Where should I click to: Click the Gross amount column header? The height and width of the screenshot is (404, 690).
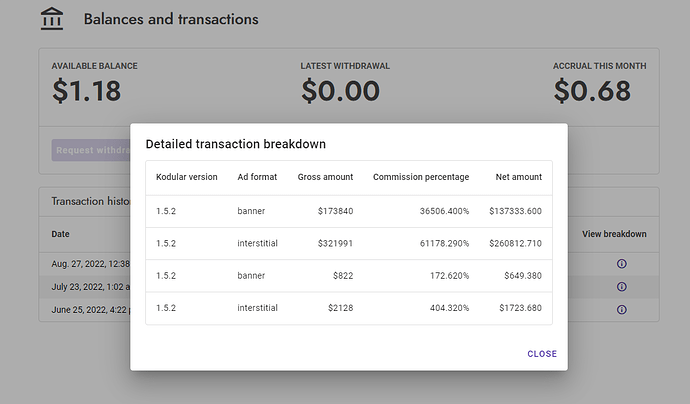325,177
